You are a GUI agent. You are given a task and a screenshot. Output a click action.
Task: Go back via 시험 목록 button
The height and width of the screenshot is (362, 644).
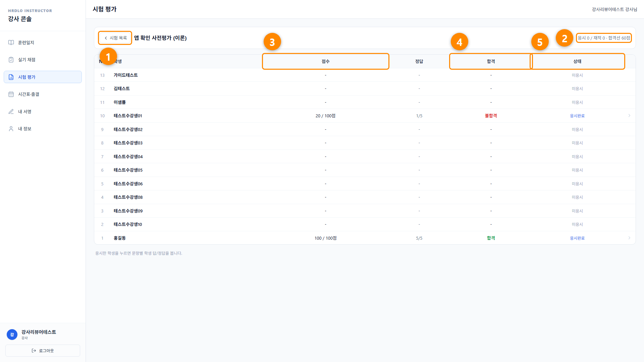(x=115, y=38)
